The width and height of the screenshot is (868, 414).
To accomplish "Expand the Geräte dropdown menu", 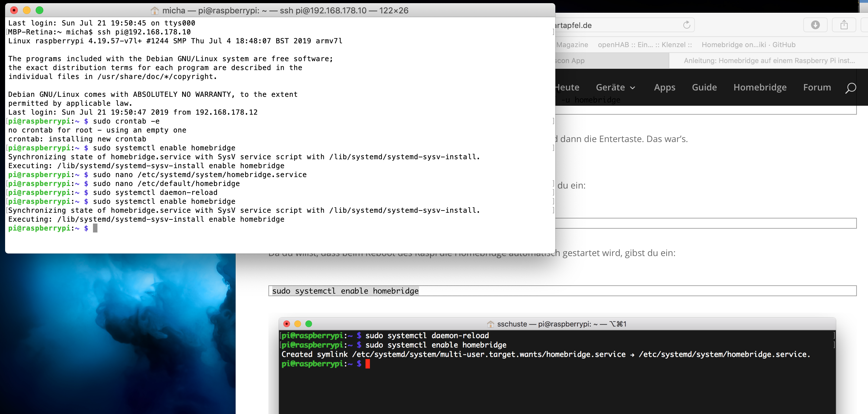I will coord(615,87).
